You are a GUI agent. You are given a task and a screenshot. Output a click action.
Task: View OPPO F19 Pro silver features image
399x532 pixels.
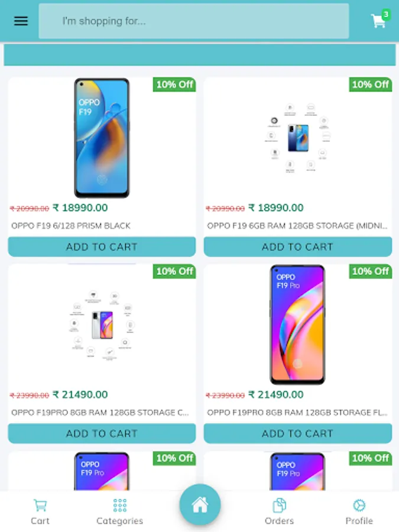(102, 325)
